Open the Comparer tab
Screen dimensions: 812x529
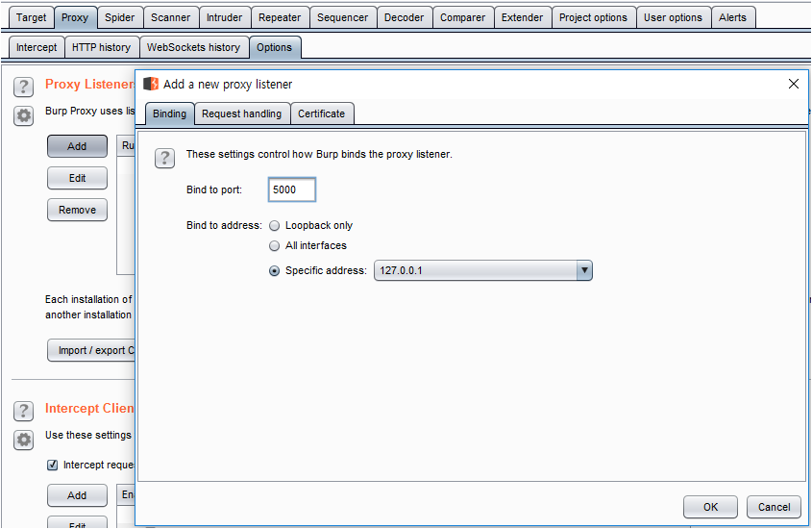pos(462,17)
